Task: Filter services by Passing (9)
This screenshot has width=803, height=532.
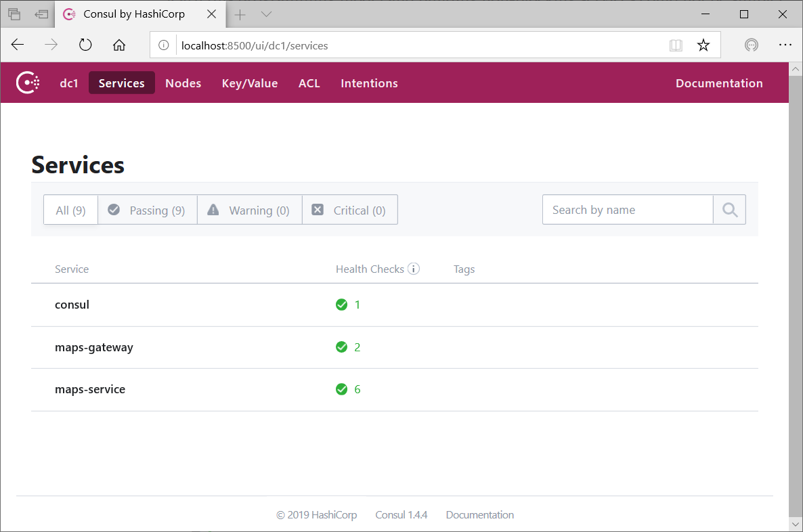Action: 148,210
